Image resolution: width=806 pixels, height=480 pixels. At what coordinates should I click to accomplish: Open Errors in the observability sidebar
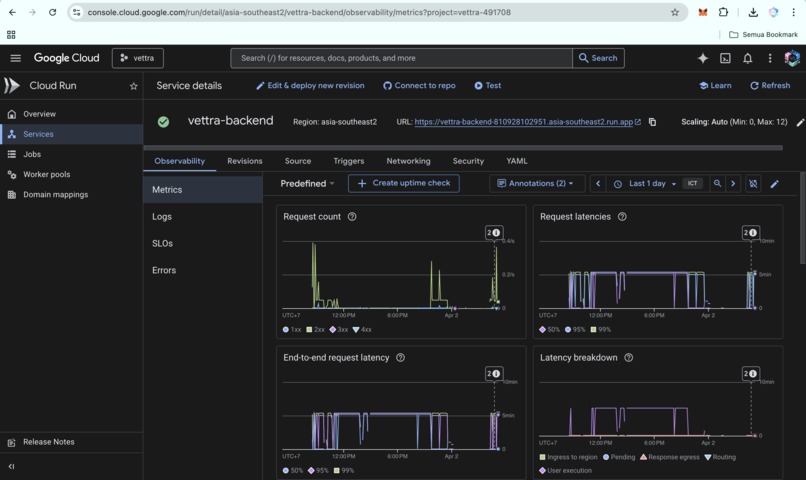point(203,270)
